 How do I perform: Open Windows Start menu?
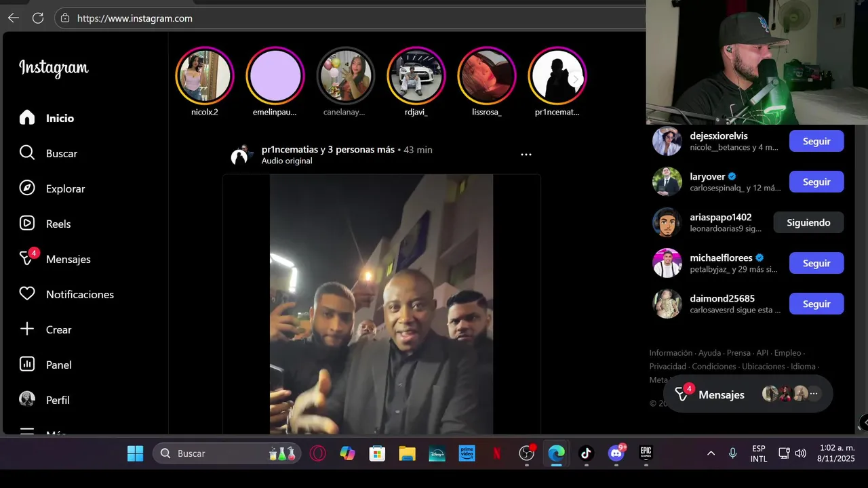pos(135,453)
